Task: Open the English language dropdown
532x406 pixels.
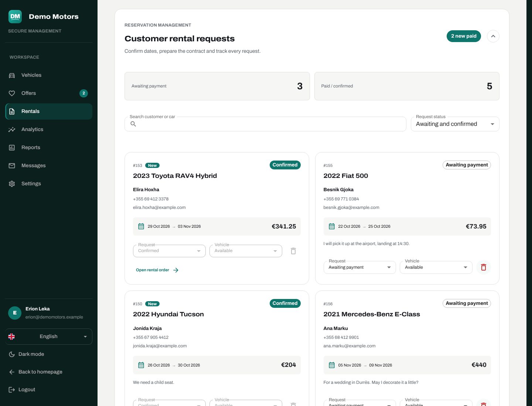Action: [x=49, y=337]
